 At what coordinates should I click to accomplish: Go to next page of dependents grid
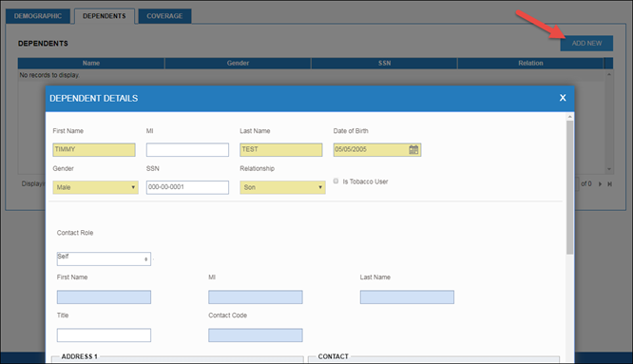point(600,184)
